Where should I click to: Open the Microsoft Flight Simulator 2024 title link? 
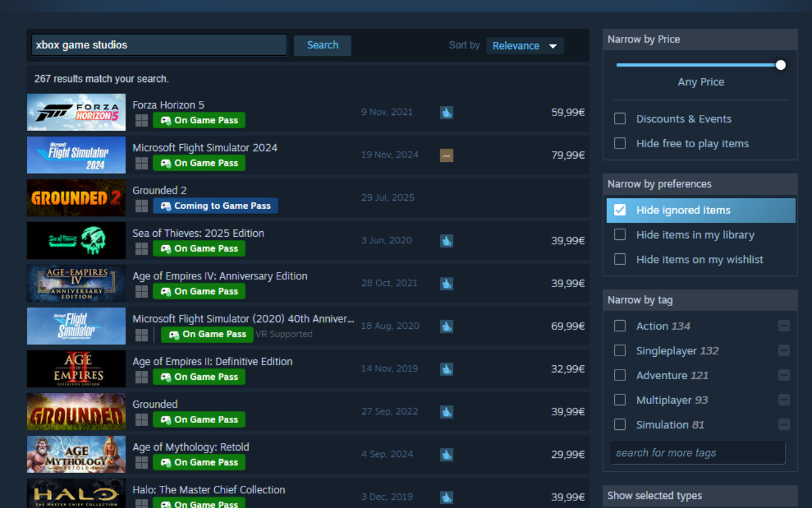(x=205, y=147)
